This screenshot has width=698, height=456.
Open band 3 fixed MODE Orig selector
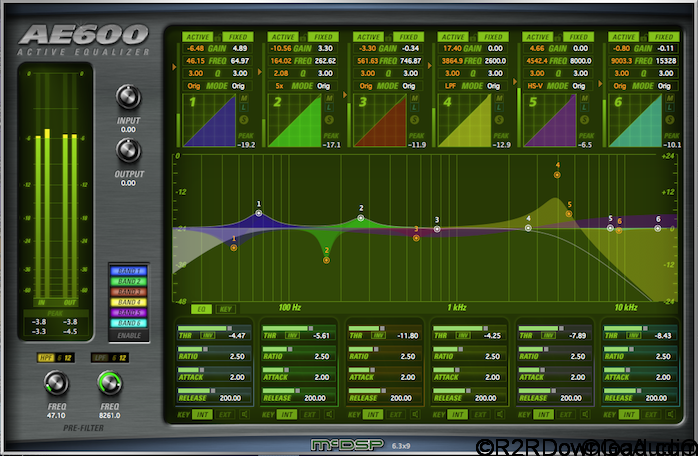point(409,86)
